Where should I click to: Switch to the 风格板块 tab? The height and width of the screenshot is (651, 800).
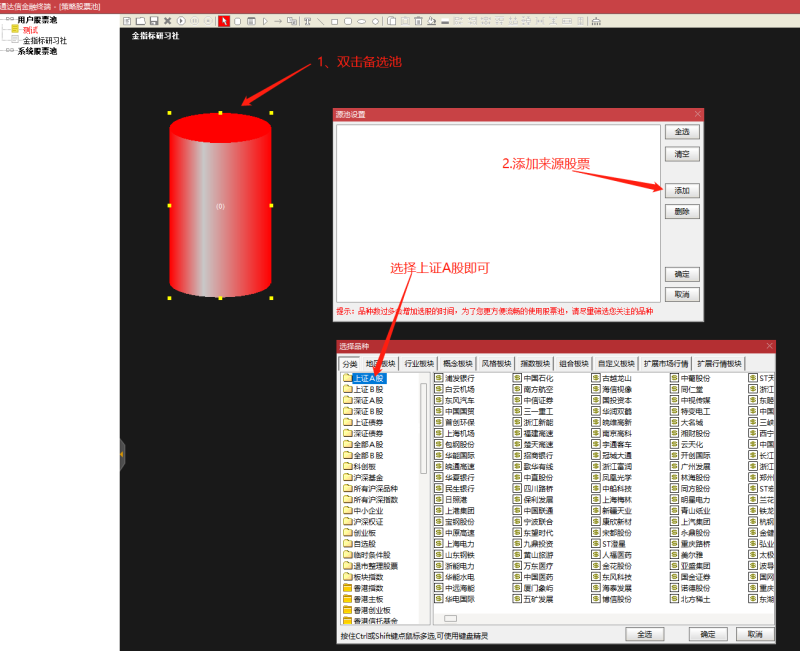coord(496,364)
